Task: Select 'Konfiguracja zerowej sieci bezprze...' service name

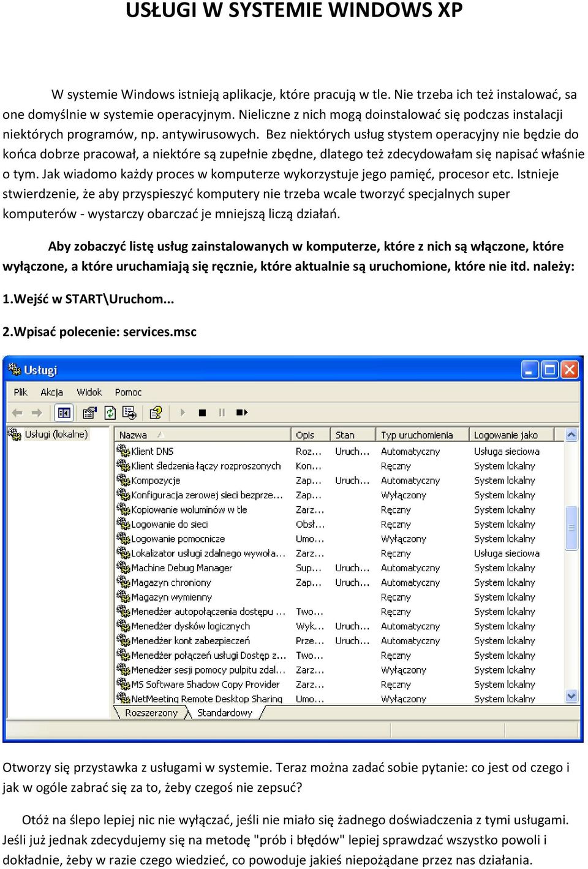Action: pyautogui.click(x=207, y=495)
